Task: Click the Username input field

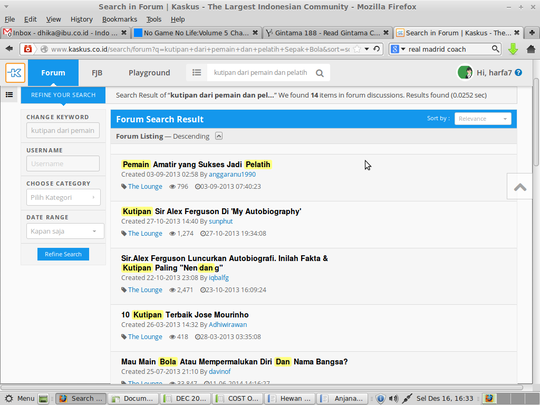Action: [63, 164]
